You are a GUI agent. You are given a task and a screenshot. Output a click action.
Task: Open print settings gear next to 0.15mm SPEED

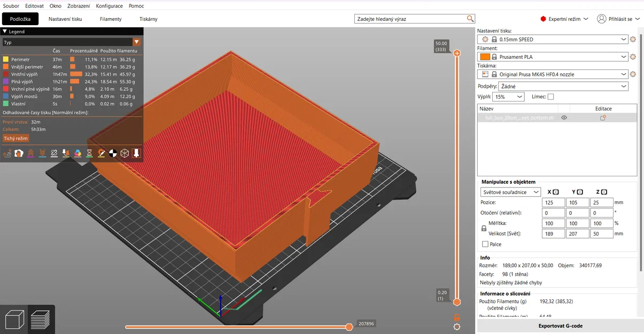click(x=633, y=40)
